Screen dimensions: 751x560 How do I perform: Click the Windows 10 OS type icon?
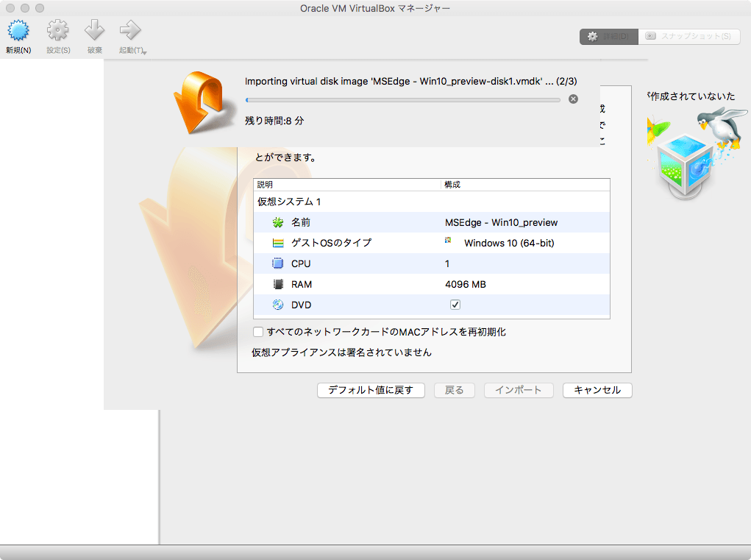448,240
